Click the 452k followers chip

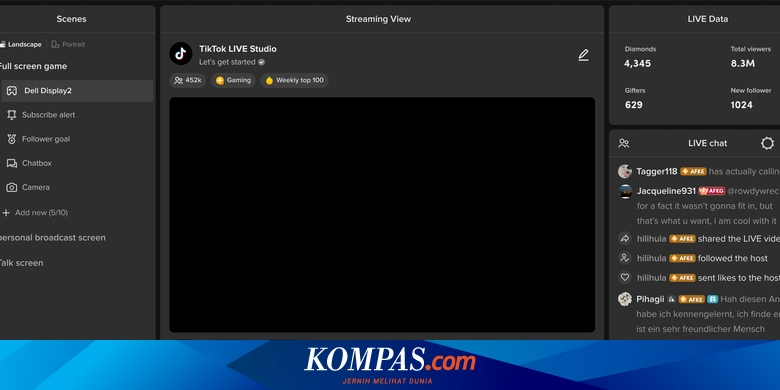188,80
